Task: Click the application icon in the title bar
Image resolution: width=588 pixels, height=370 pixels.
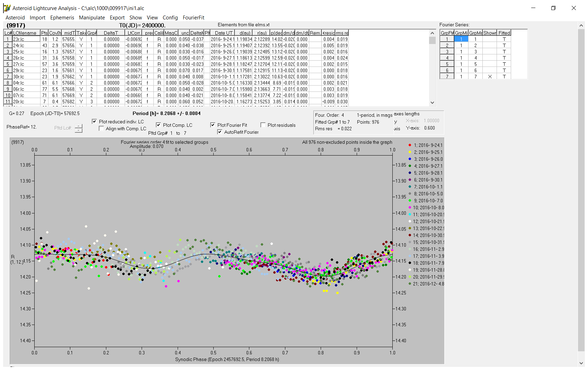Action: coord(7,8)
